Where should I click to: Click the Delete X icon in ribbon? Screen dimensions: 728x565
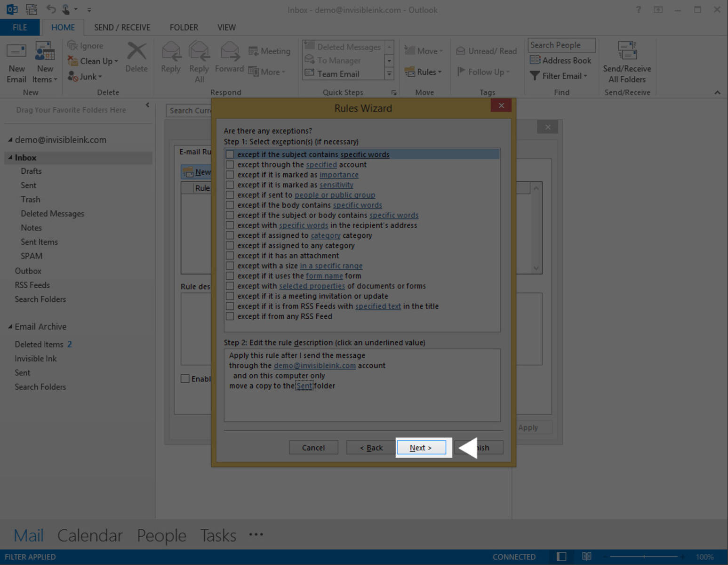136,51
